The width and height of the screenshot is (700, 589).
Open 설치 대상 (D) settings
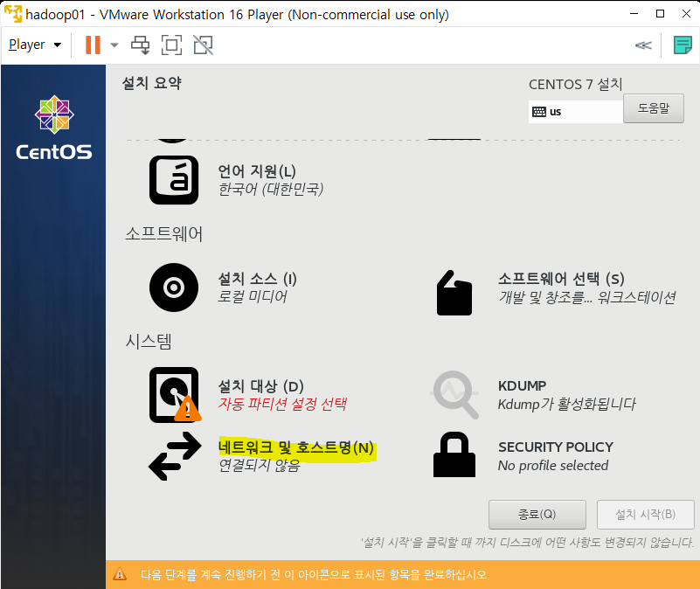[x=260, y=386]
